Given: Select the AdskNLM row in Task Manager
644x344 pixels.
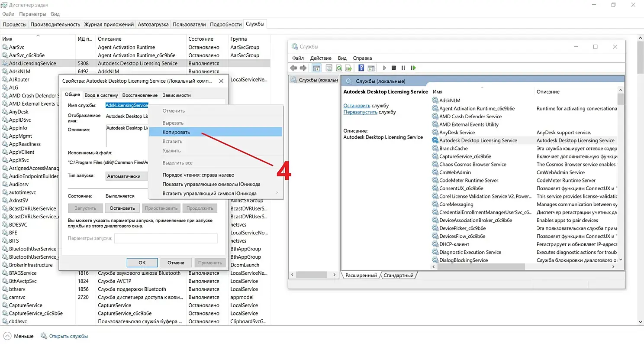Looking at the screenshot, I should tap(135, 71).
